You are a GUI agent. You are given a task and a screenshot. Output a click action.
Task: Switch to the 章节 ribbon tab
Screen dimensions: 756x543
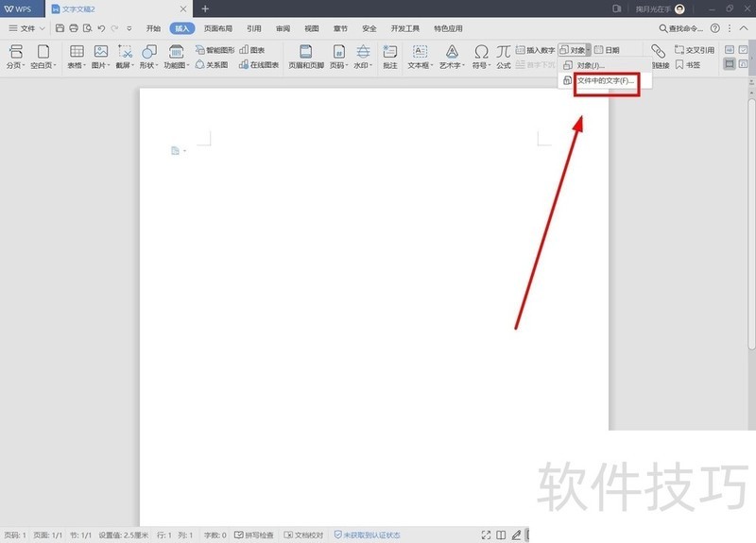coord(340,28)
